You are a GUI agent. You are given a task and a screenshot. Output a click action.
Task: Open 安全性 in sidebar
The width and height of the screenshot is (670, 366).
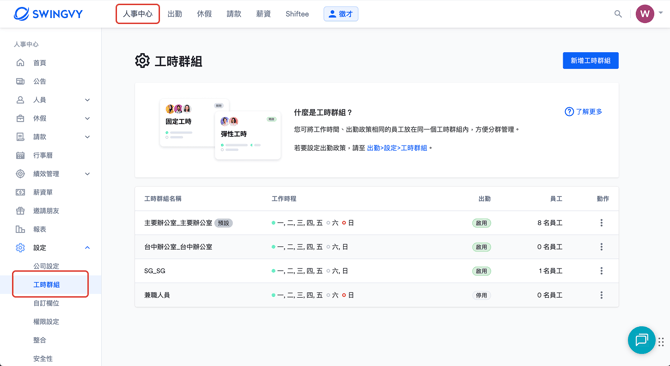click(43, 359)
